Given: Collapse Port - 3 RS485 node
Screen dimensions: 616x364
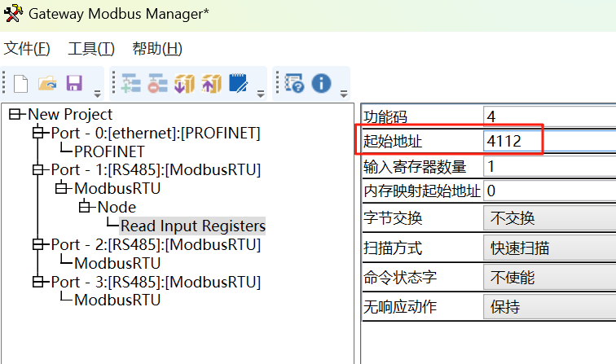Looking at the screenshot, I should (x=38, y=282).
